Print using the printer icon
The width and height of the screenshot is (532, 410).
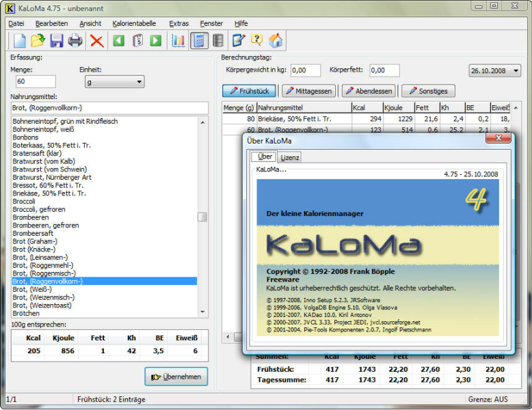click(x=75, y=41)
